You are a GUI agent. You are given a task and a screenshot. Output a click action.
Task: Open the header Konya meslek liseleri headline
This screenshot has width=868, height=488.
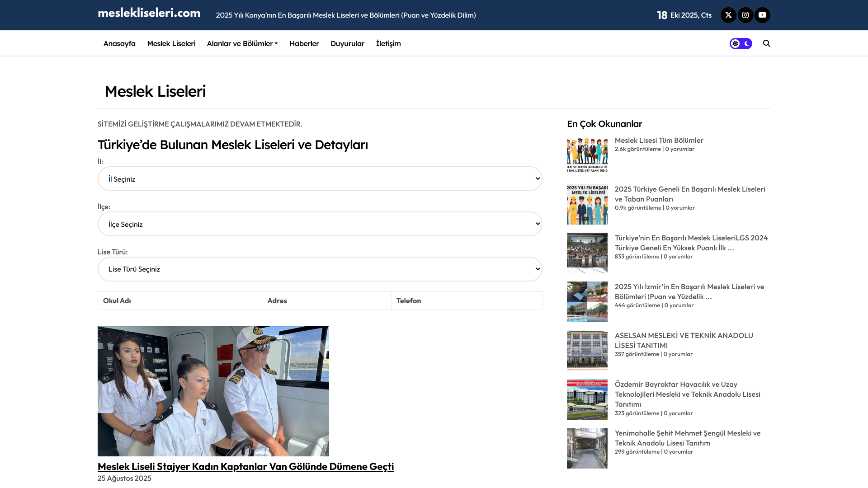(346, 15)
